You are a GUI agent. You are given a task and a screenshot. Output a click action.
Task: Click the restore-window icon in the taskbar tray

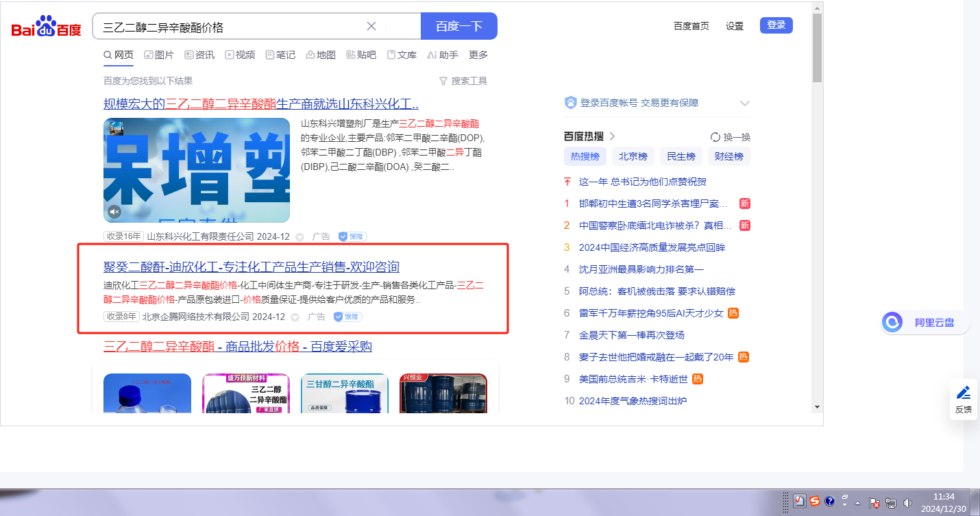point(845,497)
